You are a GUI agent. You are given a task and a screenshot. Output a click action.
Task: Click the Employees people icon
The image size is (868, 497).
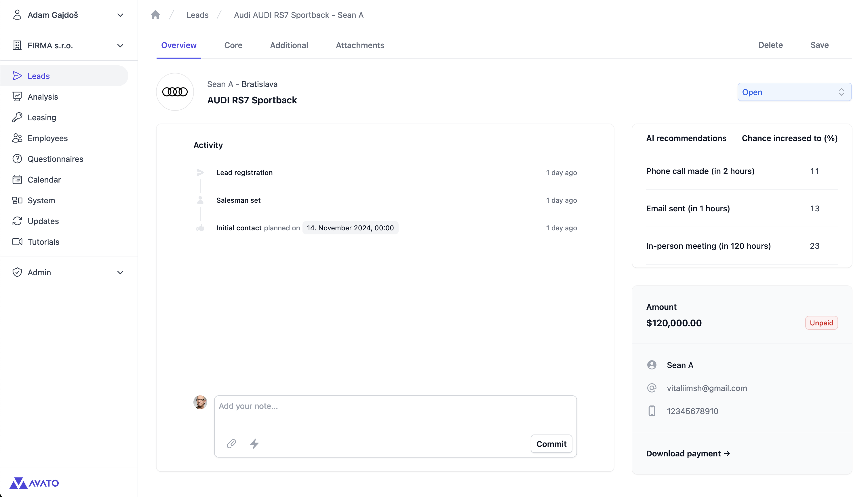pos(17,138)
